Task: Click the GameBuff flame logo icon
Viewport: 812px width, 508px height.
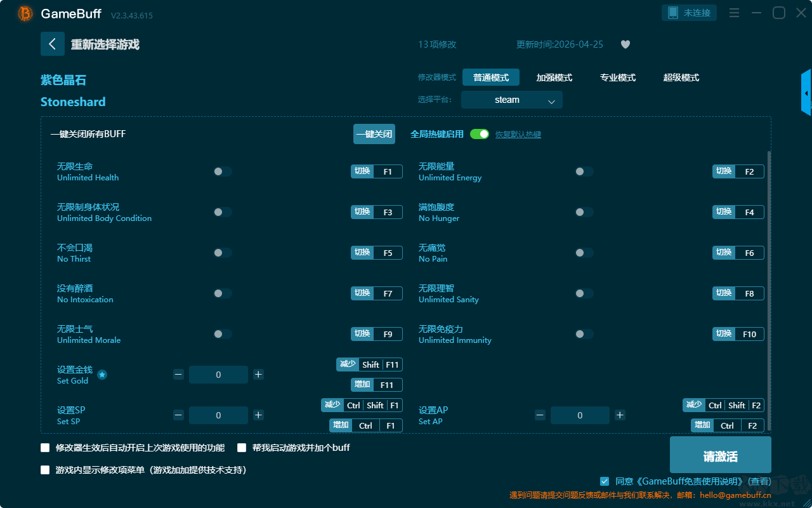Action: click(25, 13)
